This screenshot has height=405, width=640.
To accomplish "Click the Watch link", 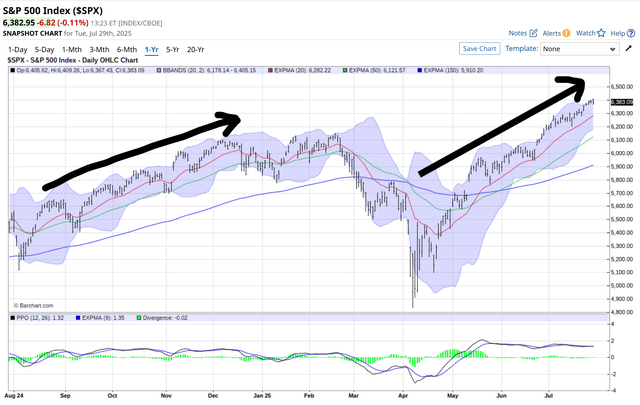I will click(x=586, y=33).
